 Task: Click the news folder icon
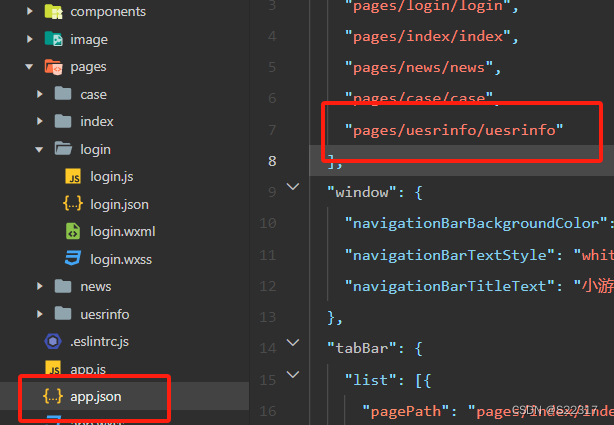[x=63, y=286]
